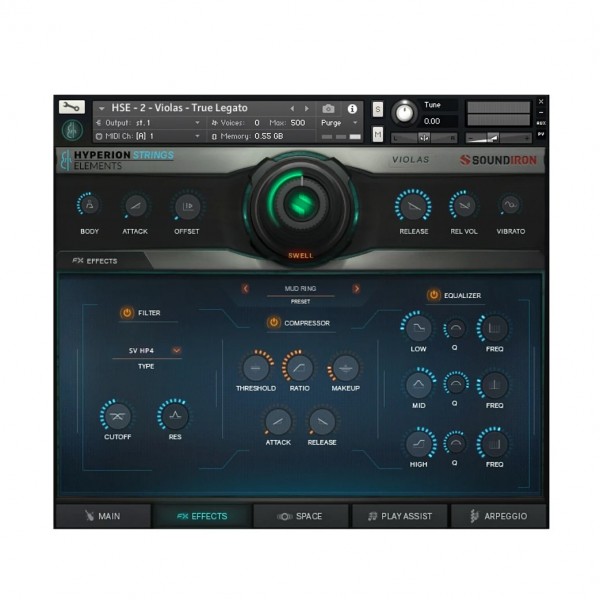Solo the instrument with S button
600x600 pixels.
(x=378, y=109)
